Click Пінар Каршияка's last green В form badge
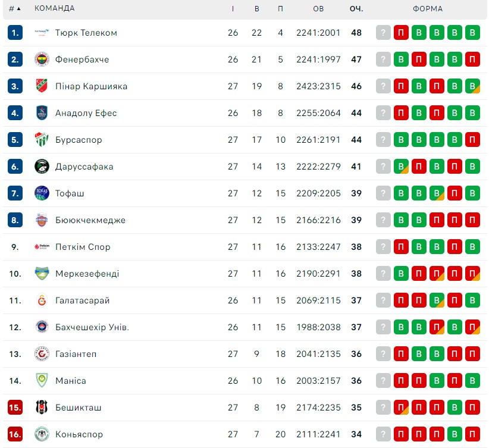489x448 pixels. click(x=472, y=86)
